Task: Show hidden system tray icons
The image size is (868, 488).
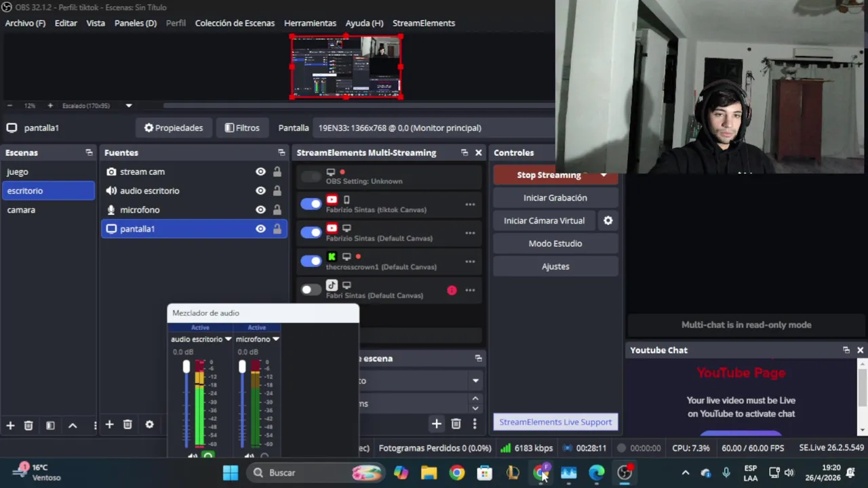Action: pyautogui.click(x=686, y=472)
